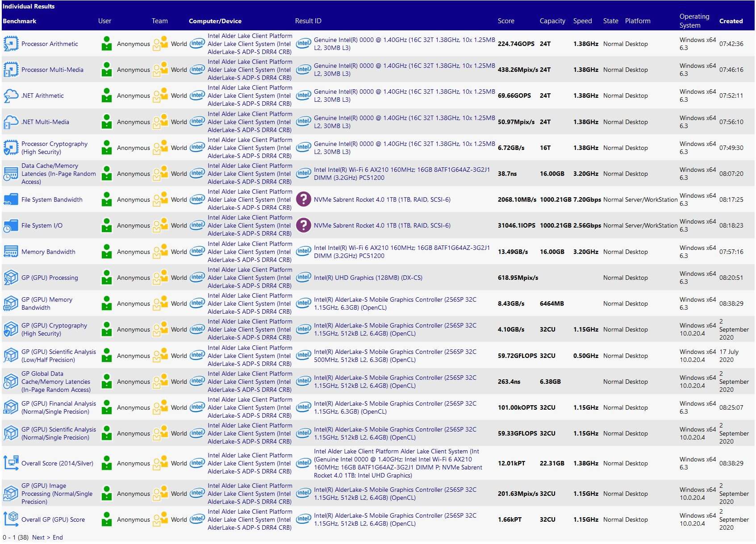Click the Created column header
Image resolution: width=756 pixels, height=544 pixels.
731,21
